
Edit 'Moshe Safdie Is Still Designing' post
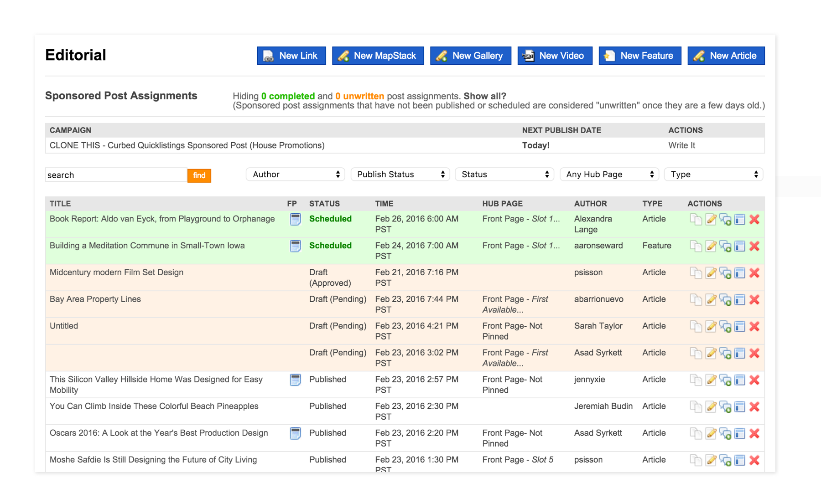711,460
